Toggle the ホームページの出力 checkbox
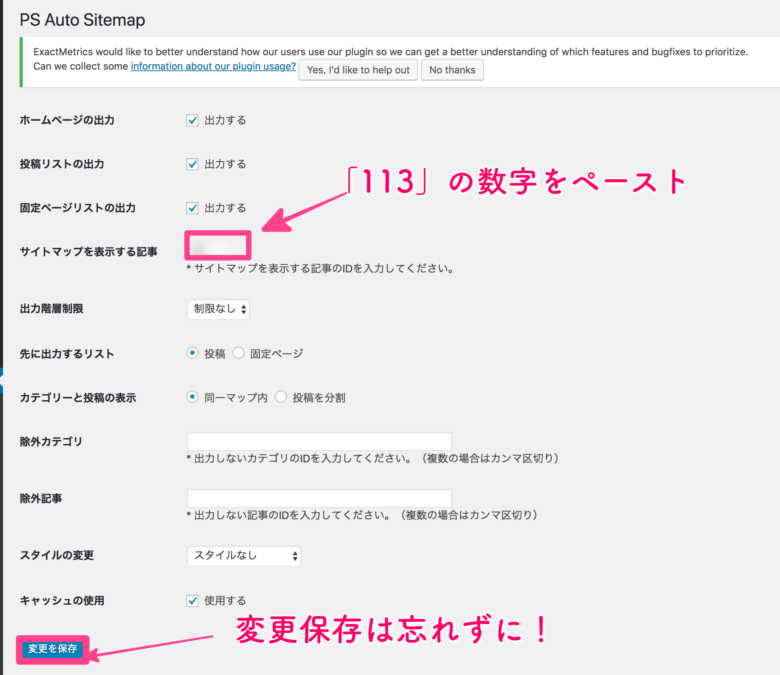780x675 pixels. click(x=193, y=120)
